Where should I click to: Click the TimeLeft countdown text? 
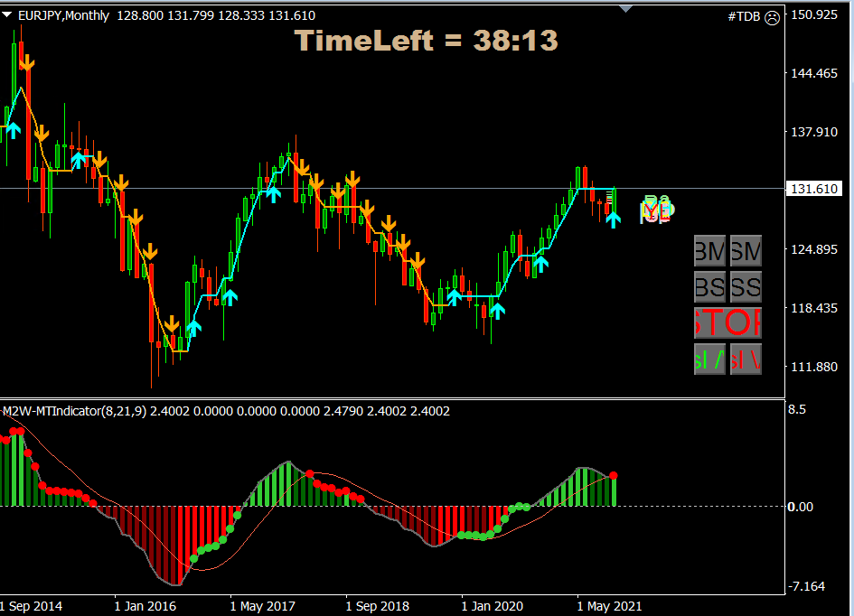(425, 40)
